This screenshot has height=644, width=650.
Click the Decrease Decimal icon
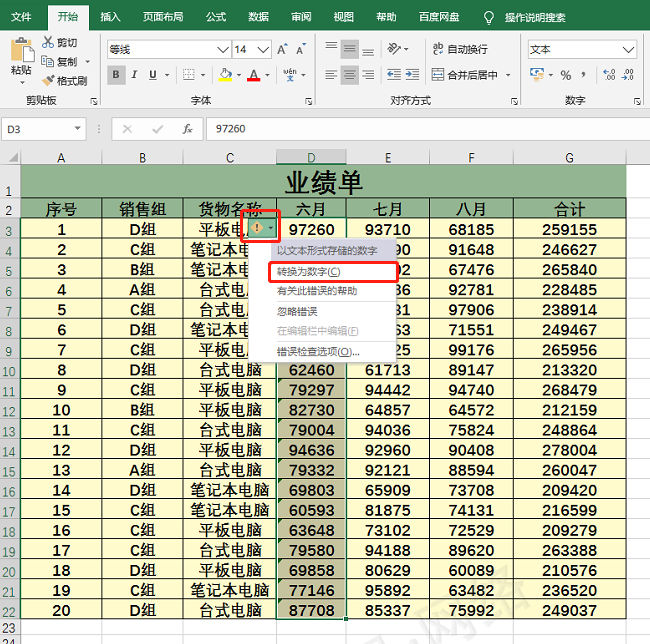tap(628, 75)
